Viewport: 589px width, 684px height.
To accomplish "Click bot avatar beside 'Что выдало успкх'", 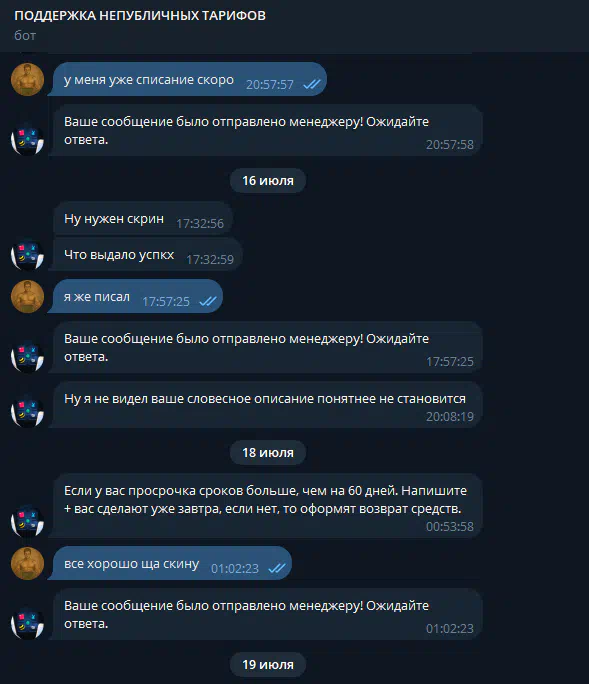I will 27,255.
